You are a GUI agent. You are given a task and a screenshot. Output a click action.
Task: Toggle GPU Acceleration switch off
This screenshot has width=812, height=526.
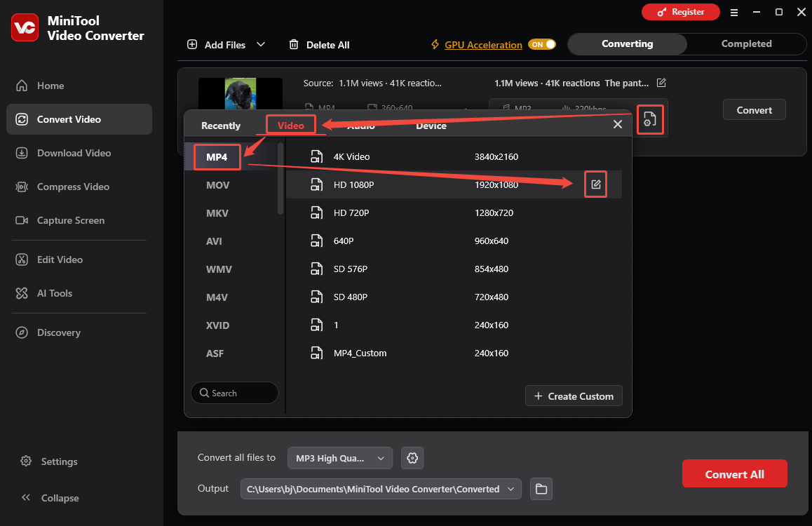pyautogui.click(x=541, y=44)
